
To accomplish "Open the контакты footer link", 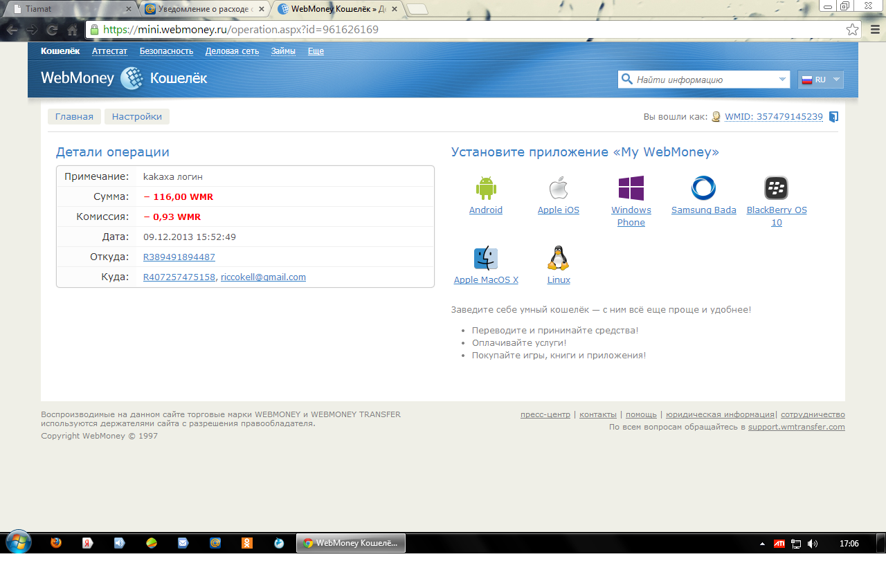I will click(x=598, y=414).
